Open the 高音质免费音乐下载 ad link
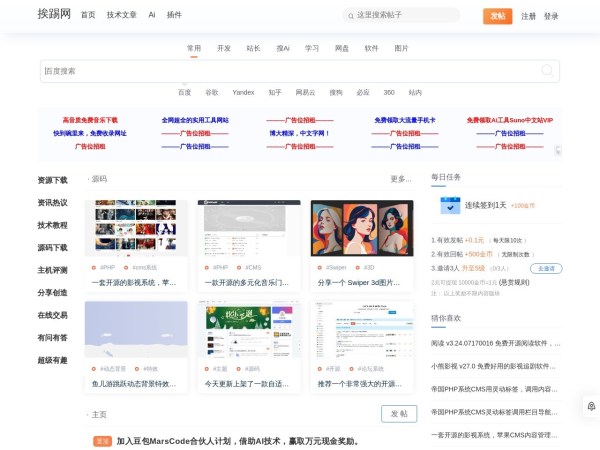Image resolution: width=600 pixels, height=450 pixels. click(x=90, y=120)
